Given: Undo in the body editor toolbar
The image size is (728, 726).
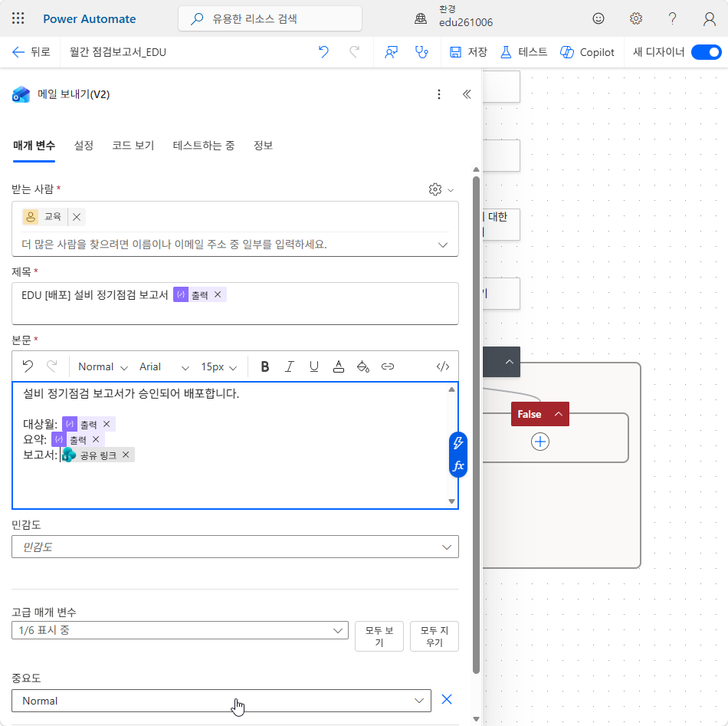Looking at the screenshot, I should pos(28,366).
